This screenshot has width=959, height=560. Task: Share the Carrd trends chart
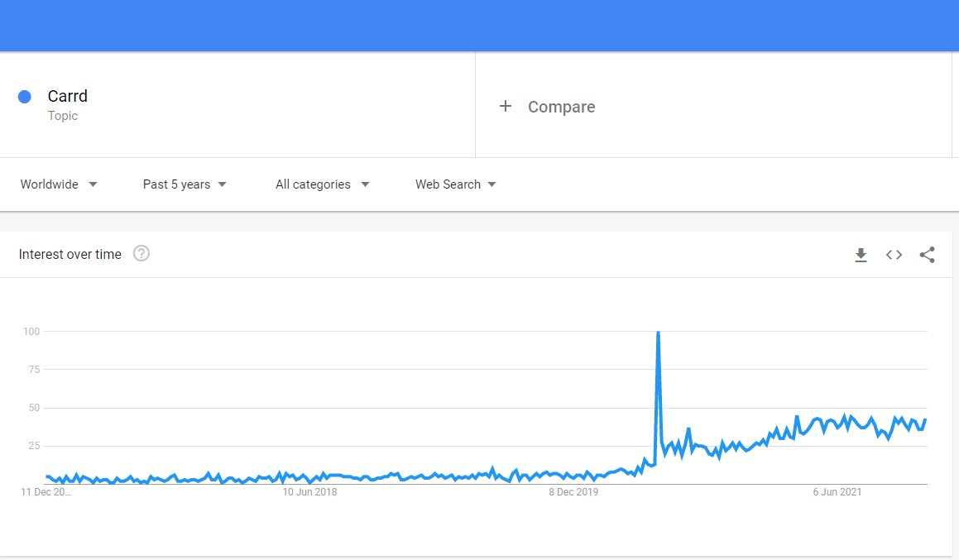pyautogui.click(x=927, y=255)
